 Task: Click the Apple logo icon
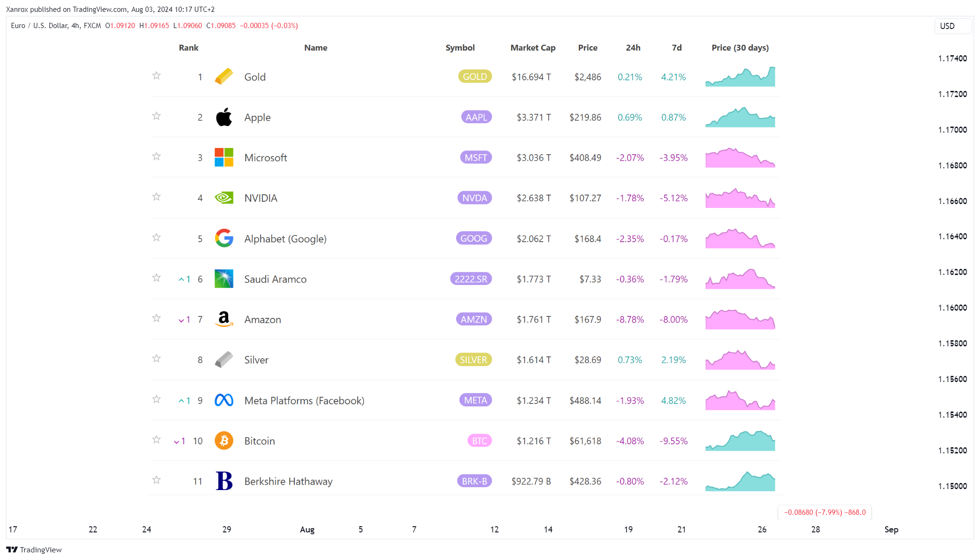[x=224, y=117]
